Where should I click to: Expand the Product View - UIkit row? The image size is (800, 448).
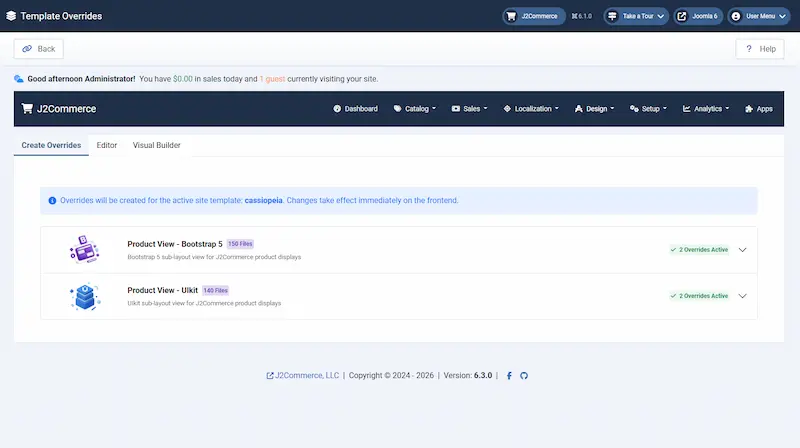(742, 296)
